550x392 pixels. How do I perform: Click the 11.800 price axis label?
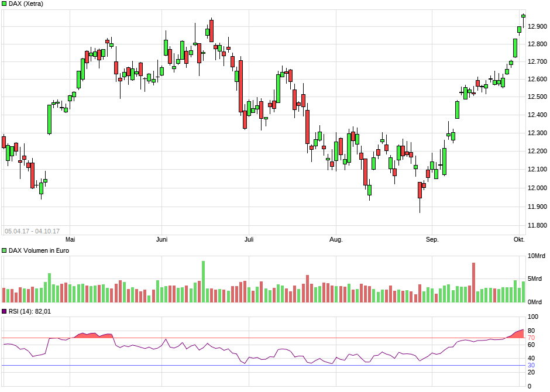(x=537, y=225)
